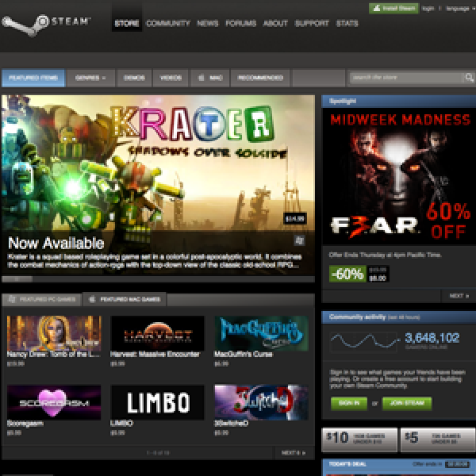Select the MacGuffin's Curse game image
The width and height of the screenshot is (476, 476).
[261, 333]
